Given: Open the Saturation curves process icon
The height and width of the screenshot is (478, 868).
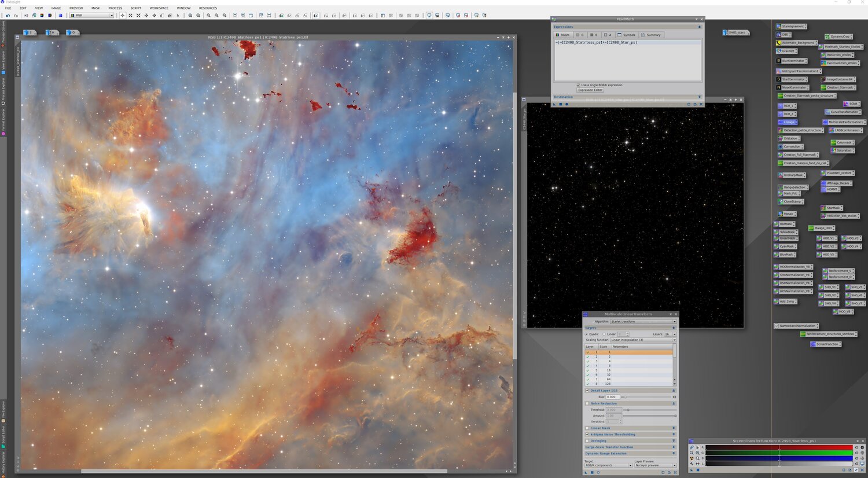Looking at the screenshot, I should click(x=844, y=150).
